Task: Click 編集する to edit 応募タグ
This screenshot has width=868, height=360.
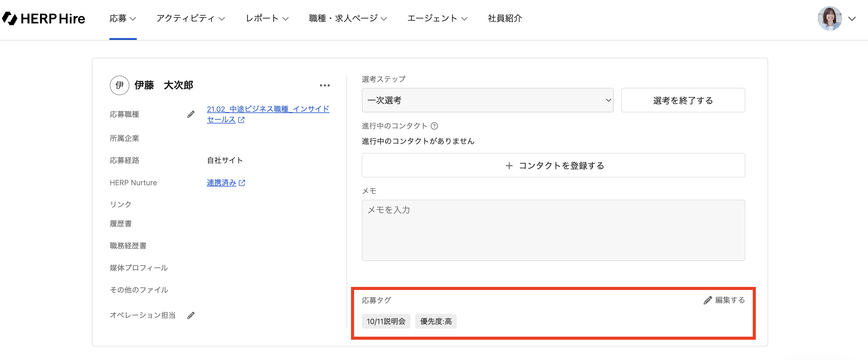Action: (724, 300)
